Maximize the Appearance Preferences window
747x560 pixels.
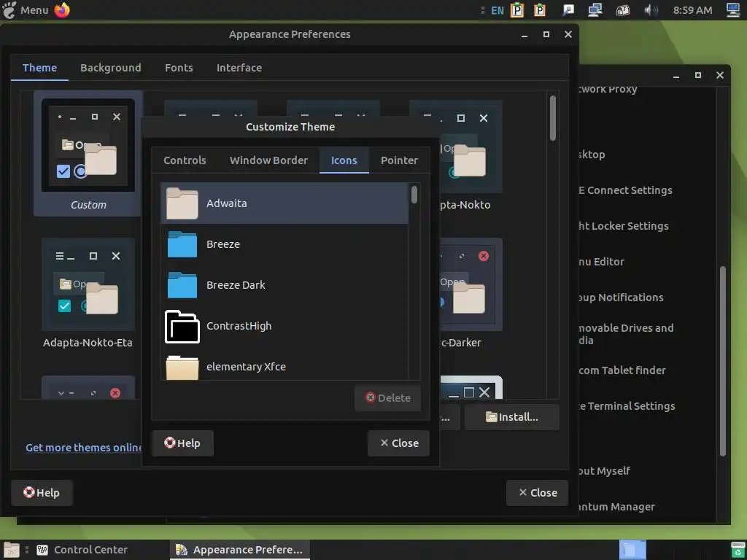[546, 34]
